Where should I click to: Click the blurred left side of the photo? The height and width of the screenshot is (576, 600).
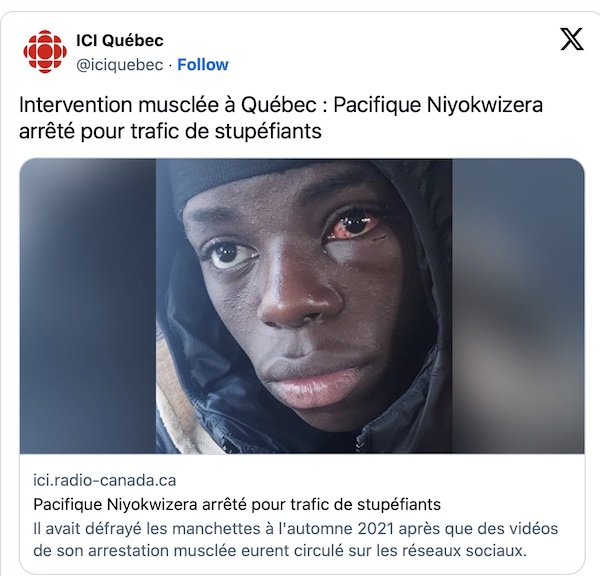[x=88, y=306]
